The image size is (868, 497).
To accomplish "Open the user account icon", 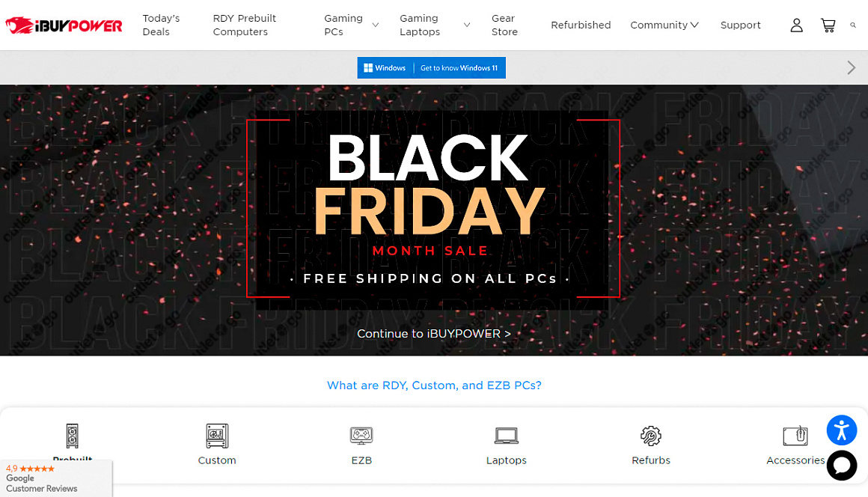I will [x=797, y=25].
